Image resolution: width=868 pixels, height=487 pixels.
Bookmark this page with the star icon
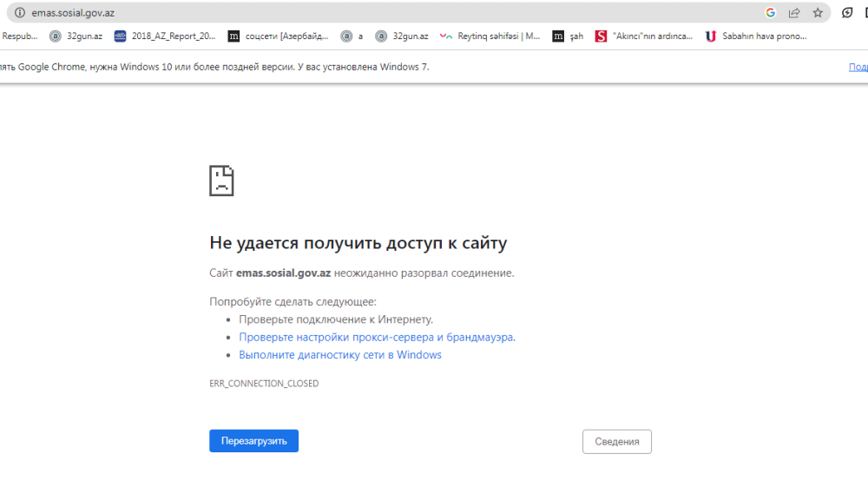point(817,13)
